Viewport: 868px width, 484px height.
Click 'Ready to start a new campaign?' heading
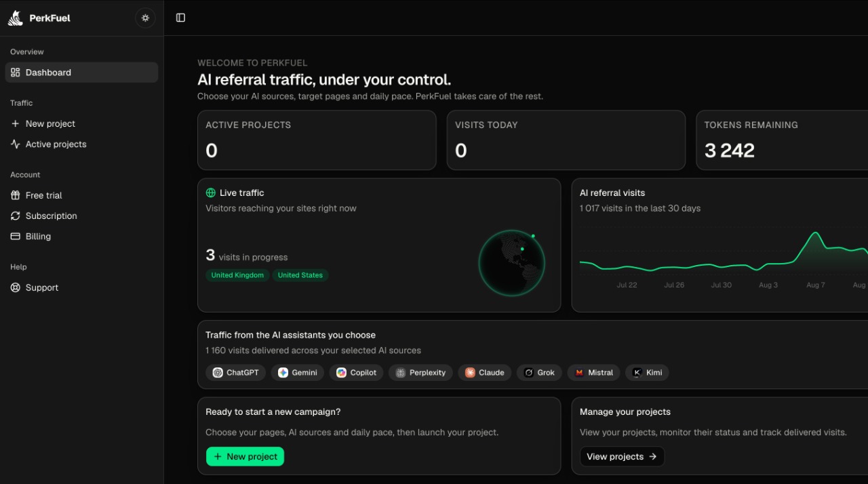tap(273, 411)
